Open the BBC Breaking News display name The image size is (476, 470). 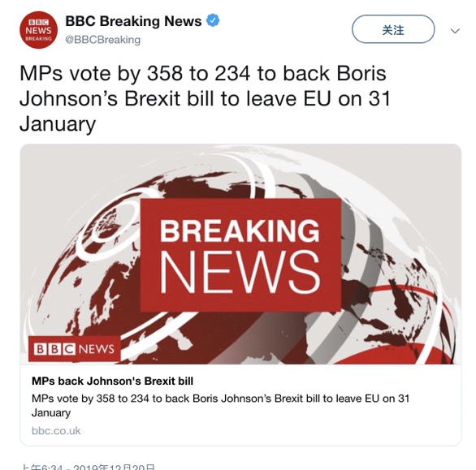[x=133, y=21]
